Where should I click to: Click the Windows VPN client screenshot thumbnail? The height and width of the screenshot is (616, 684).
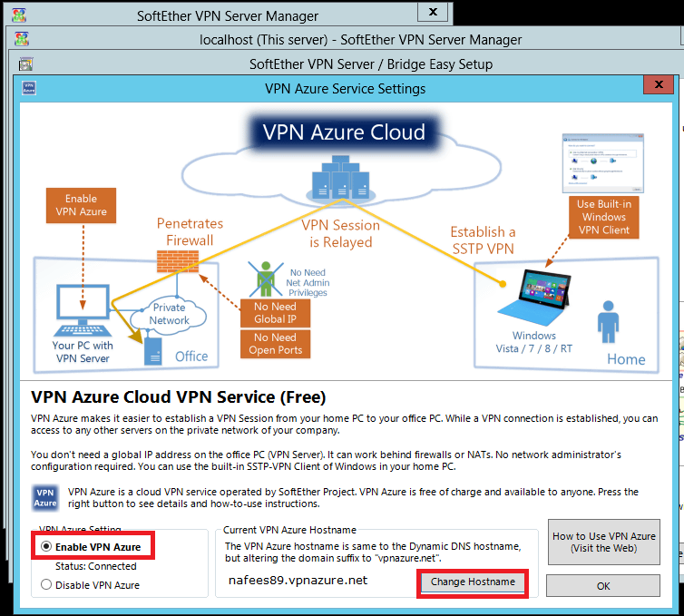click(603, 163)
